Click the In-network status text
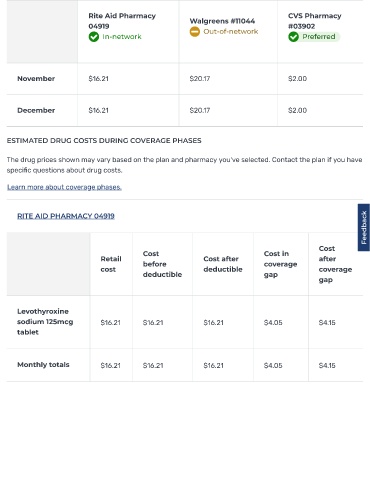The image size is (370, 480). coord(122,37)
